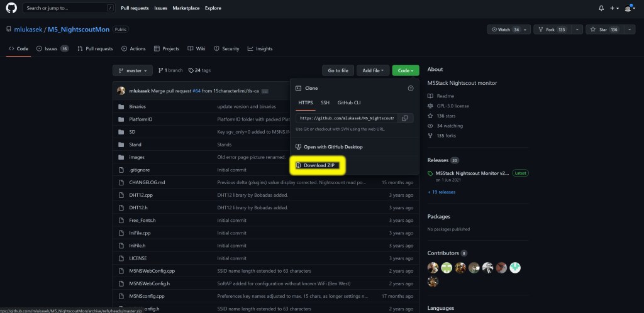Click the clone help question icon
The image size is (644, 313).
click(x=411, y=89)
